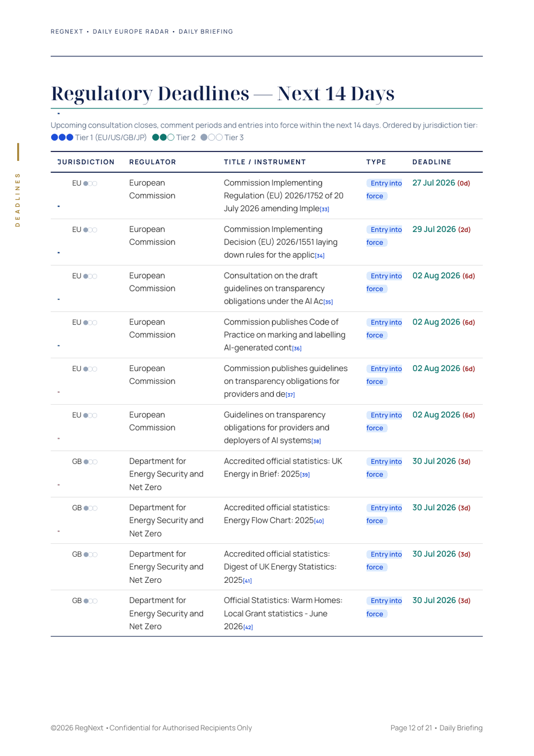Select Energy Flow Chart: 2025 title

click(x=277, y=514)
